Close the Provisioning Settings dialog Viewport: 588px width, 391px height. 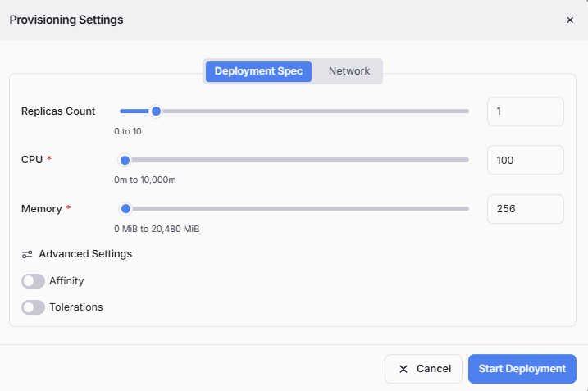[570, 20]
